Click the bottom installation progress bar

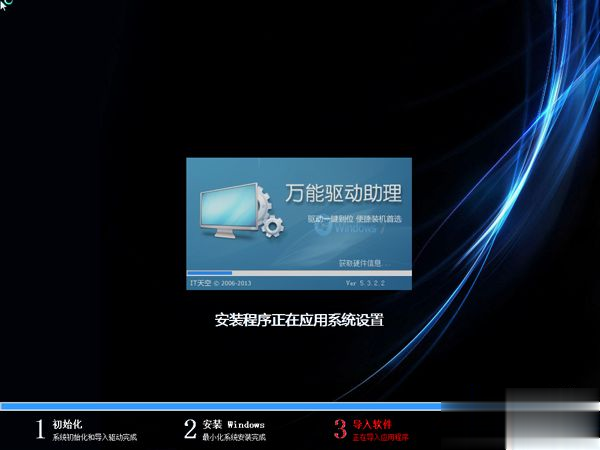(220, 406)
